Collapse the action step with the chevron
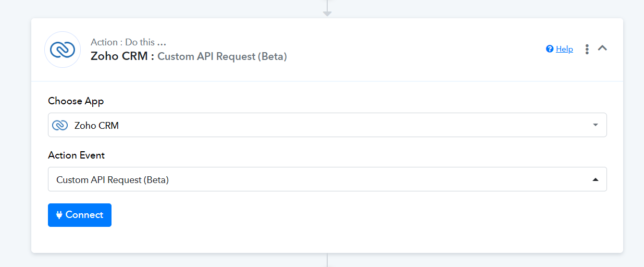The height and width of the screenshot is (267, 644). (x=602, y=48)
